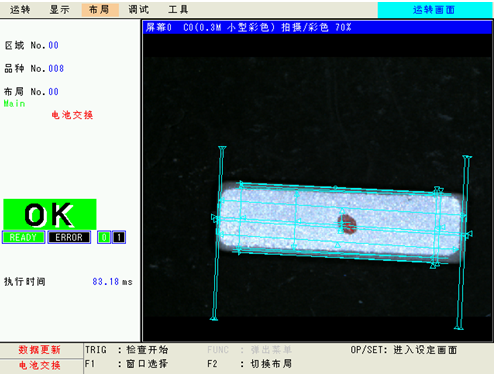The image size is (494, 377).
Task: Open the 工具 menu
Action: coord(178,10)
